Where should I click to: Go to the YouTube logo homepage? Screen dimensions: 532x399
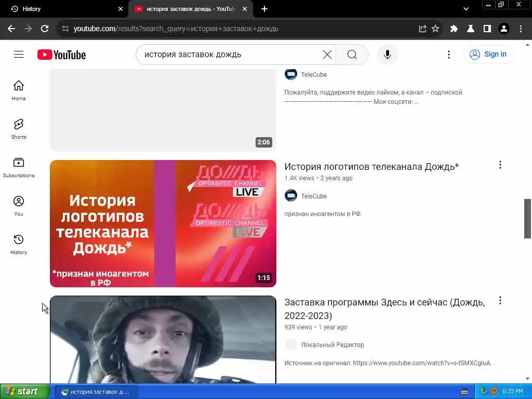pos(61,55)
